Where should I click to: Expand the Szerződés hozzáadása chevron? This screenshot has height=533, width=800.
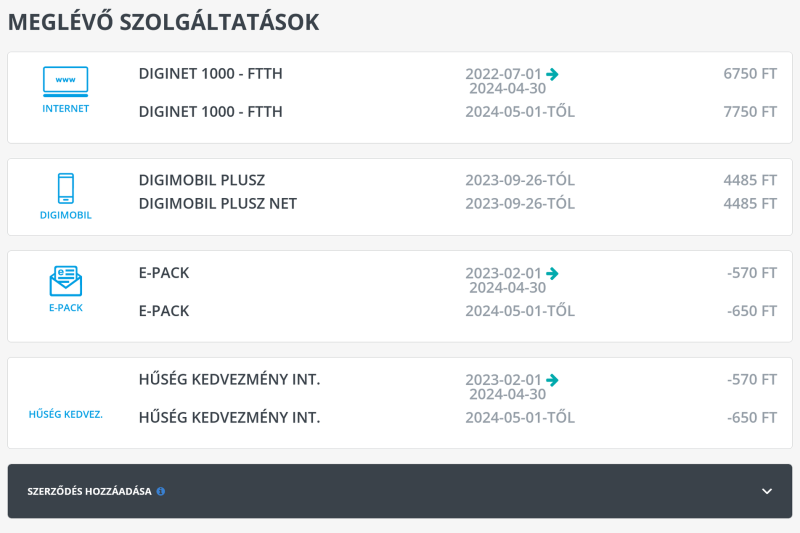tap(767, 491)
